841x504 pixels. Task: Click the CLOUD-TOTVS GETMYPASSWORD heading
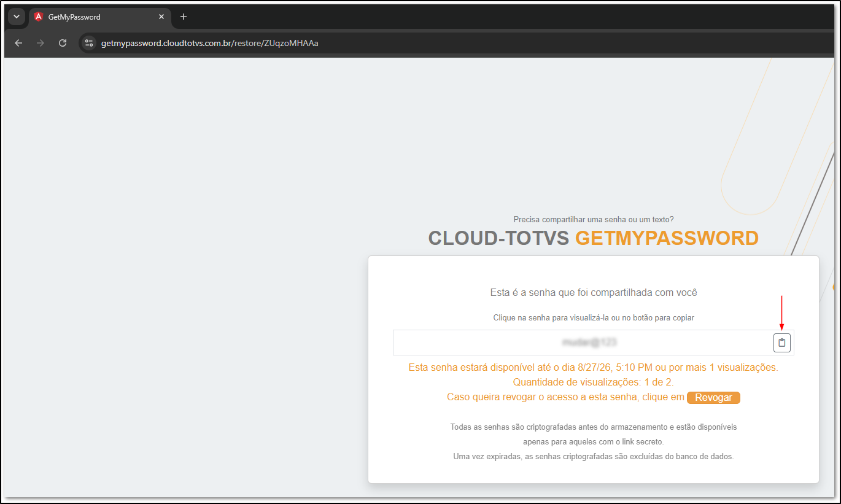coord(593,238)
